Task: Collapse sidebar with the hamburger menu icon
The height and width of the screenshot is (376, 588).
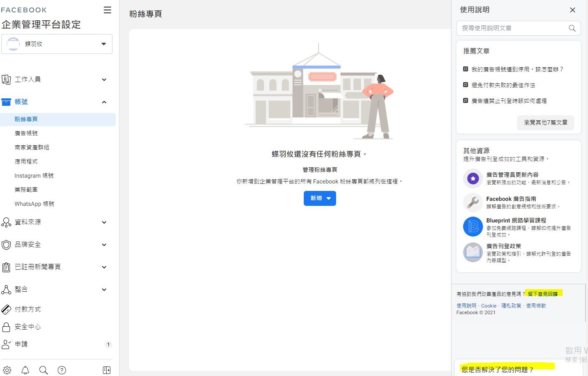Action: (x=107, y=10)
